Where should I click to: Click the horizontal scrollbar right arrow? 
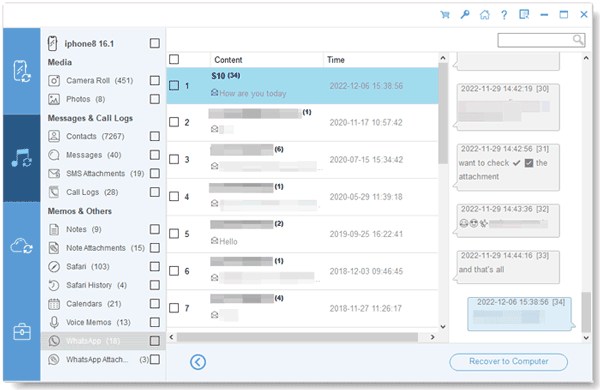pyautogui.click(x=432, y=337)
